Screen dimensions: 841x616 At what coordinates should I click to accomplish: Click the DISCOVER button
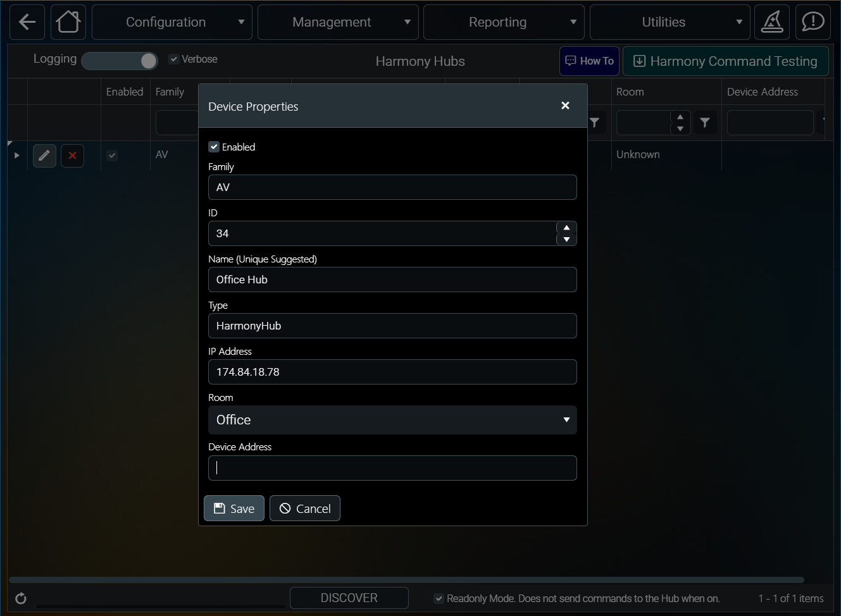(x=349, y=598)
